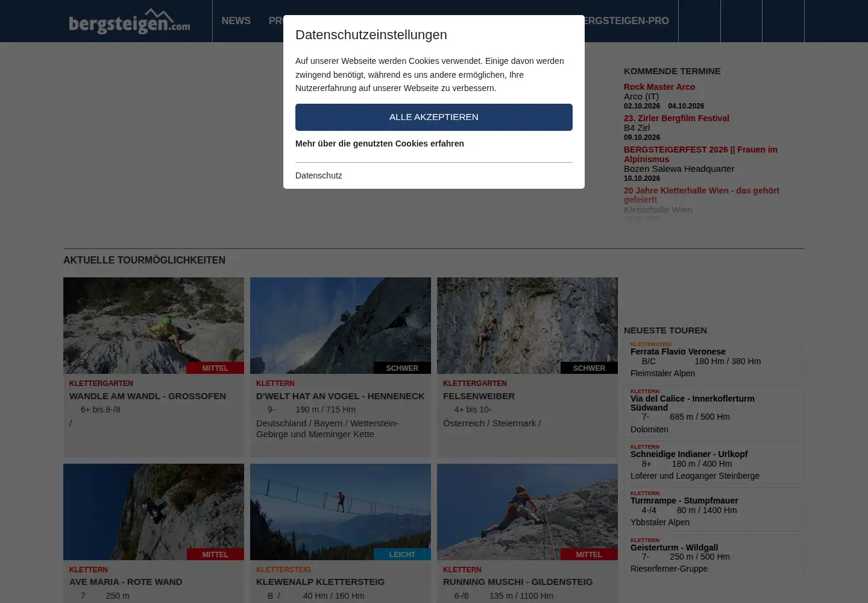868x603 pixels.
Task: Click 'Dolomiten' under Via del Calice
Action: coord(649,429)
